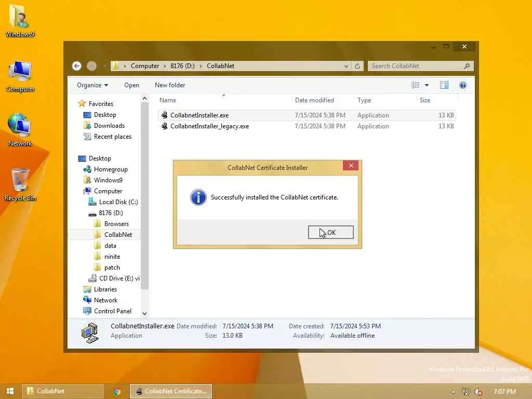Viewport: 532px width, 399px height.
Task: Open the Organize dropdown menu
Action: (x=92, y=85)
